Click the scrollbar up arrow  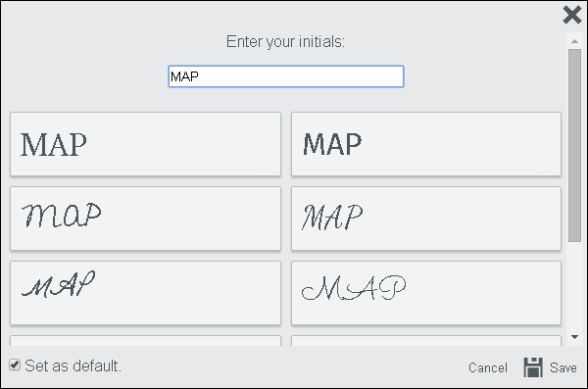[x=574, y=41]
